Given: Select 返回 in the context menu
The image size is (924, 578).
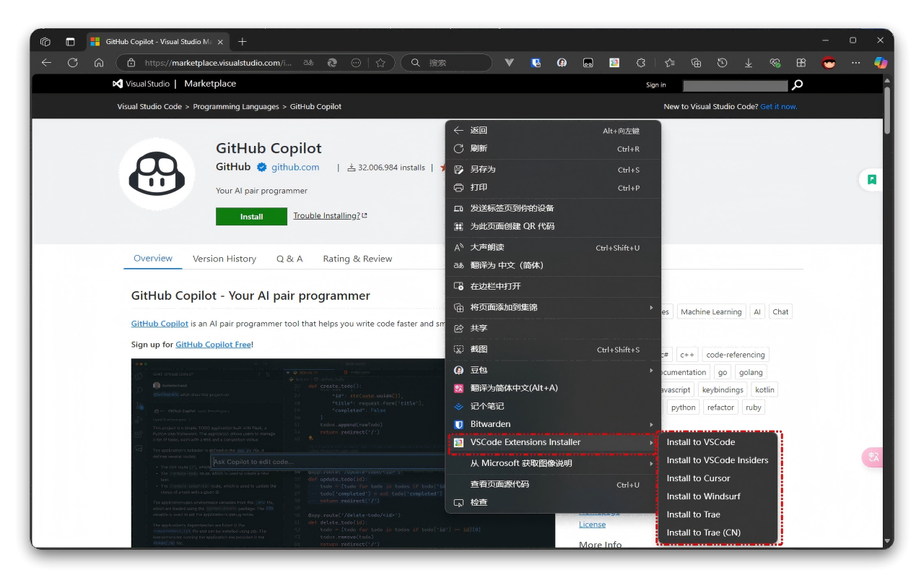Looking at the screenshot, I should [553, 131].
